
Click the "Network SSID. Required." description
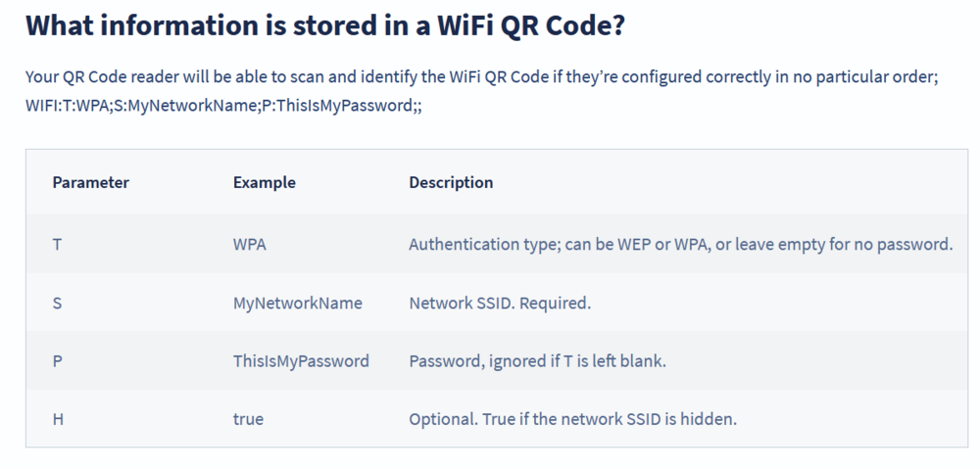pyautogui.click(x=500, y=303)
